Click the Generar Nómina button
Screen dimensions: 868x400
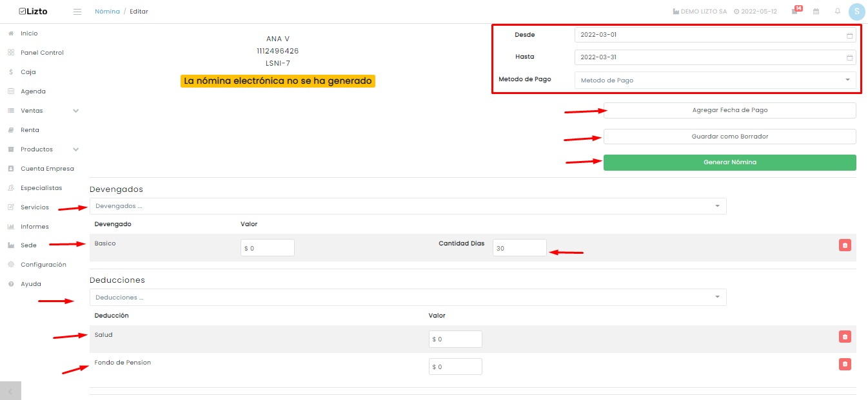(729, 162)
